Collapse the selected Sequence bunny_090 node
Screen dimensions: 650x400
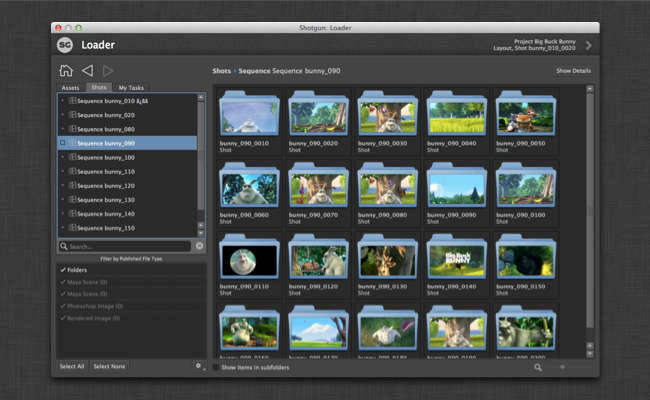pos(63,143)
